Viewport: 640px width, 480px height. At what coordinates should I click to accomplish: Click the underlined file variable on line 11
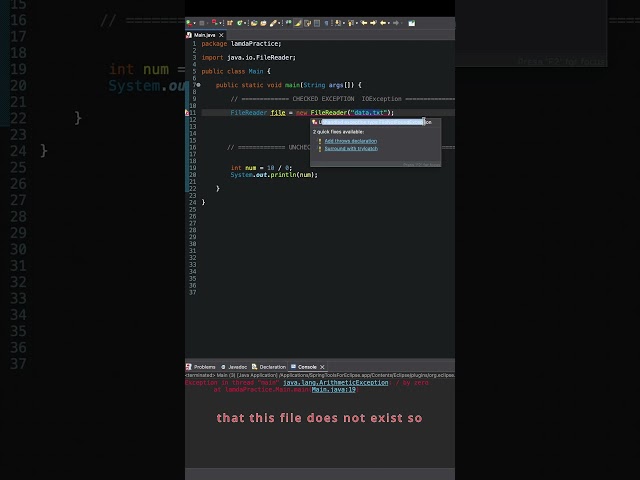[278, 113]
